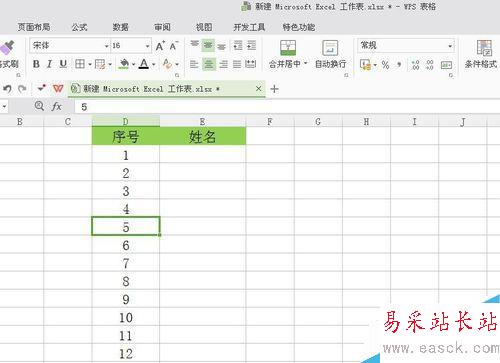Select the cell containing 7

[126, 263]
